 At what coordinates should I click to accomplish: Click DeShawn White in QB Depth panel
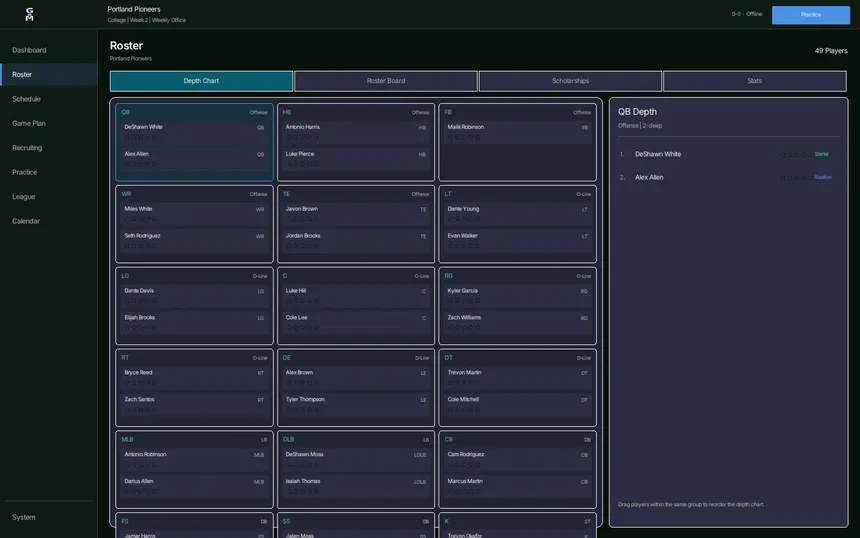pos(658,154)
